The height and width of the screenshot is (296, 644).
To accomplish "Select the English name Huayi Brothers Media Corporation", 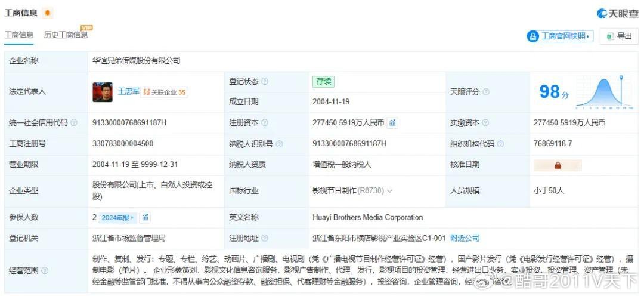I will point(367,217).
